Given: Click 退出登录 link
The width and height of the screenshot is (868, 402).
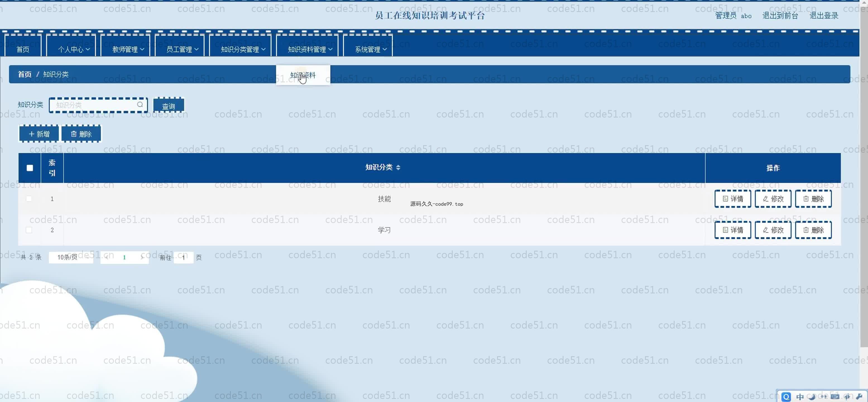Looking at the screenshot, I should 824,16.
